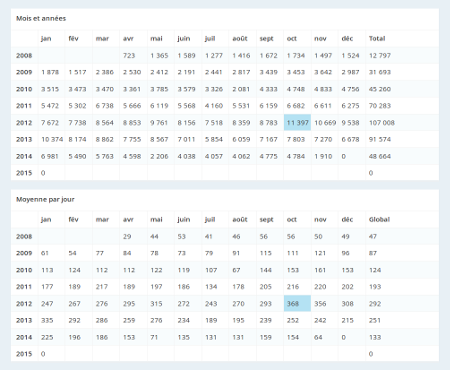Select "jan" header in Mois et années table
450x370 pixels.
[x=46, y=38]
